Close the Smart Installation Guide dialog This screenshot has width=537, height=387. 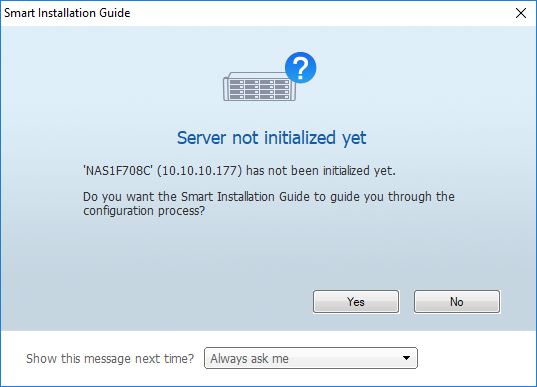(x=521, y=13)
